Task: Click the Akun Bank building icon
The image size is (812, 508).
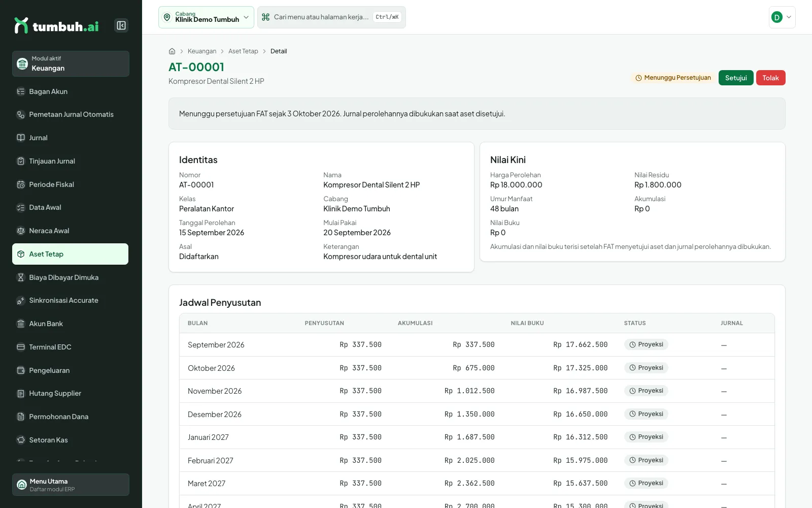Action: click(21, 324)
